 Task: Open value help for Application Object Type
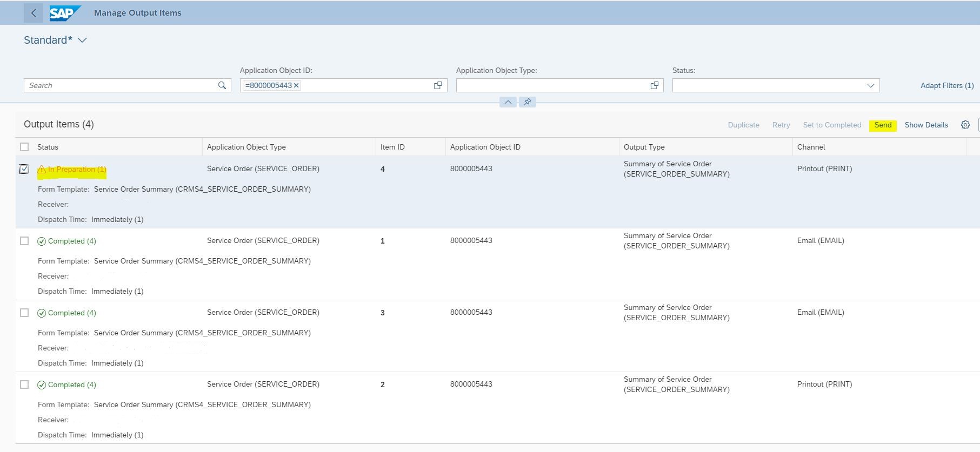click(x=654, y=85)
